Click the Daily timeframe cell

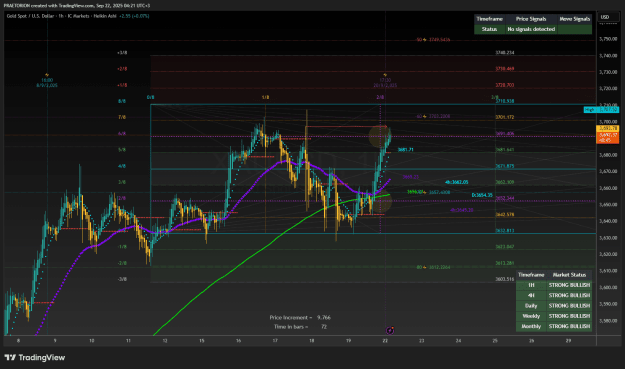(531, 306)
